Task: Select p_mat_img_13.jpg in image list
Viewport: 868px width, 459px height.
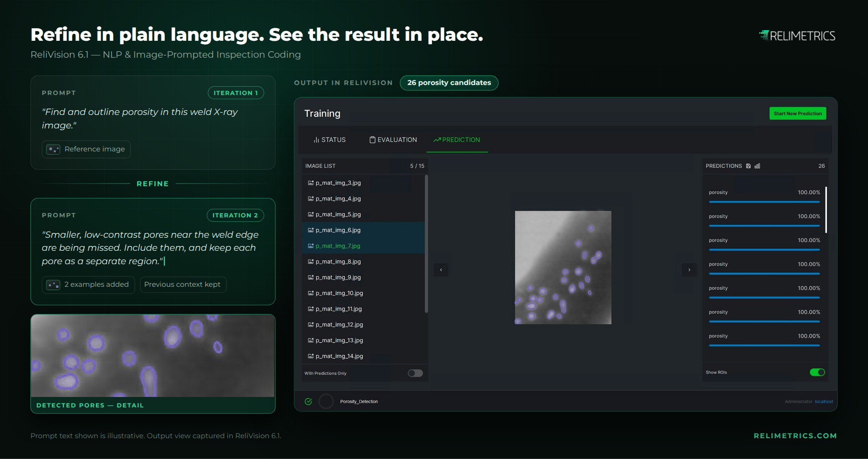Action: [x=363, y=341]
